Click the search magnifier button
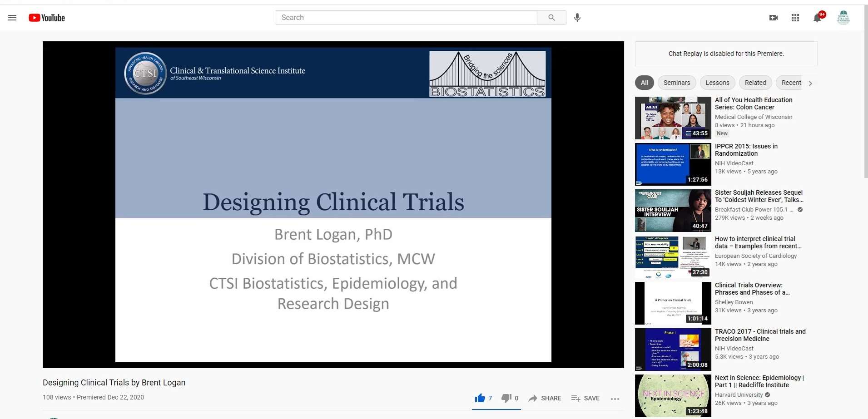 point(551,18)
